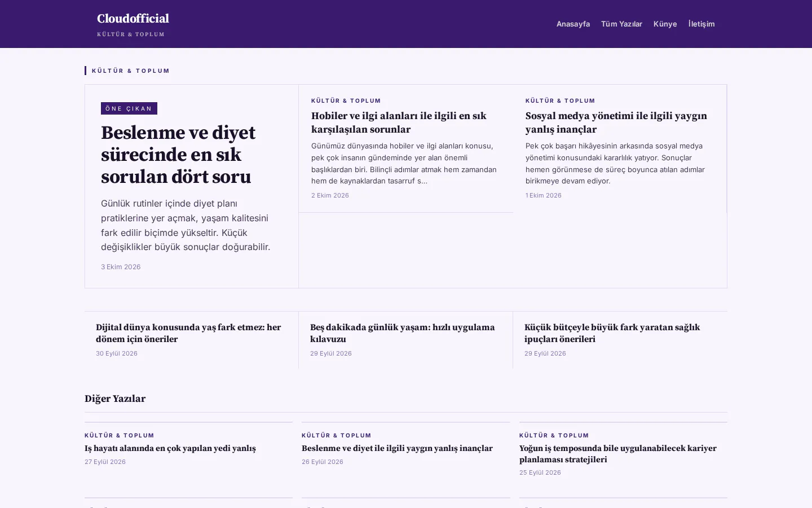Click the '1 Ekim 2026' date
The height and width of the screenshot is (508, 812).
pyautogui.click(x=544, y=195)
